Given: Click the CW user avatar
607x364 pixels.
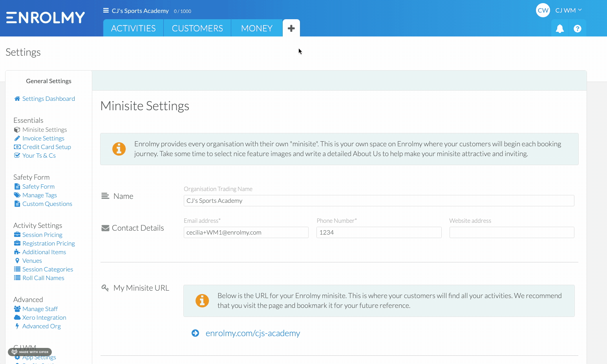Looking at the screenshot, I should pos(543,11).
